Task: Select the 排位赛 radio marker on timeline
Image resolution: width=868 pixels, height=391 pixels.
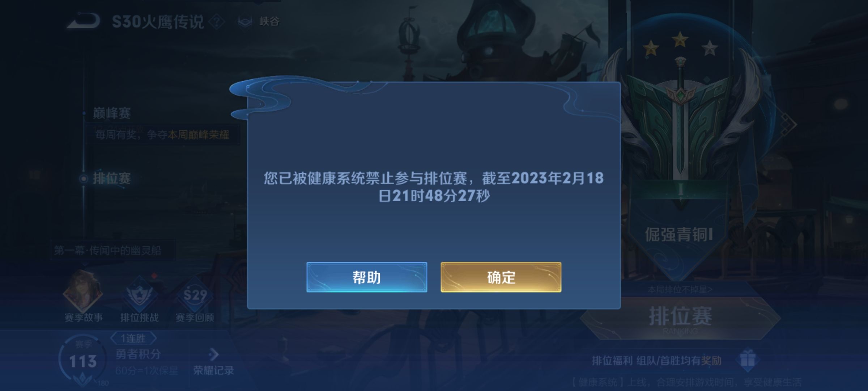Action: point(84,178)
